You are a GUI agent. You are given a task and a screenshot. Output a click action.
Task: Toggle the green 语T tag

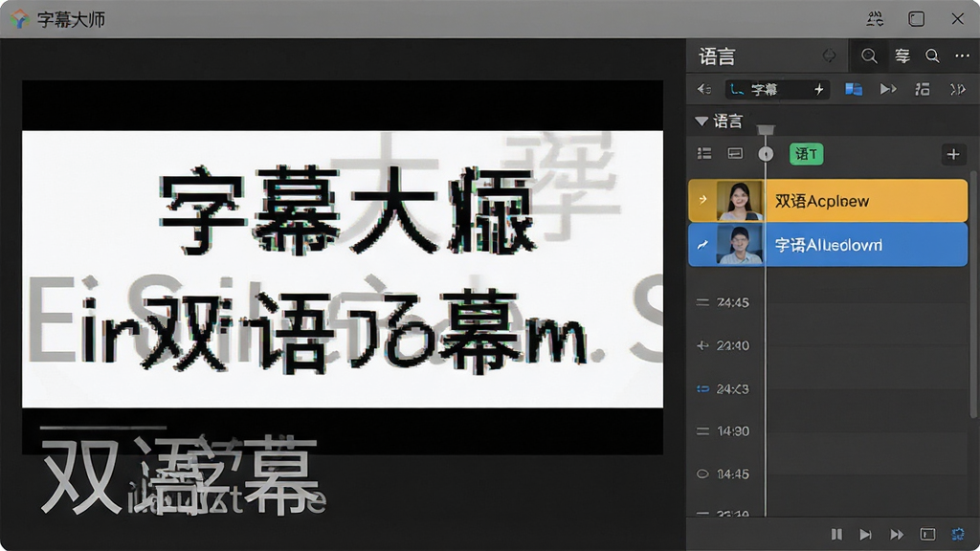pyautogui.click(x=806, y=154)
